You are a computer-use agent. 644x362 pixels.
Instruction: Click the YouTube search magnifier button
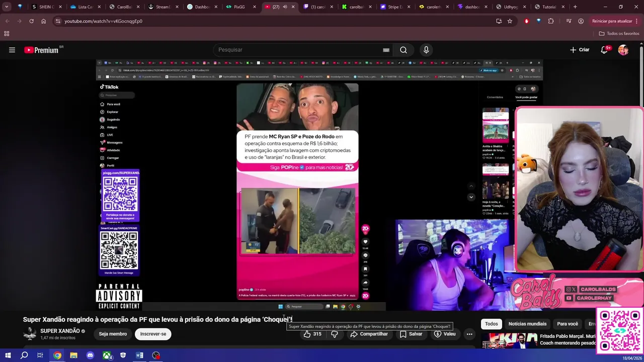pyautogui.click(x=404, y=50)
